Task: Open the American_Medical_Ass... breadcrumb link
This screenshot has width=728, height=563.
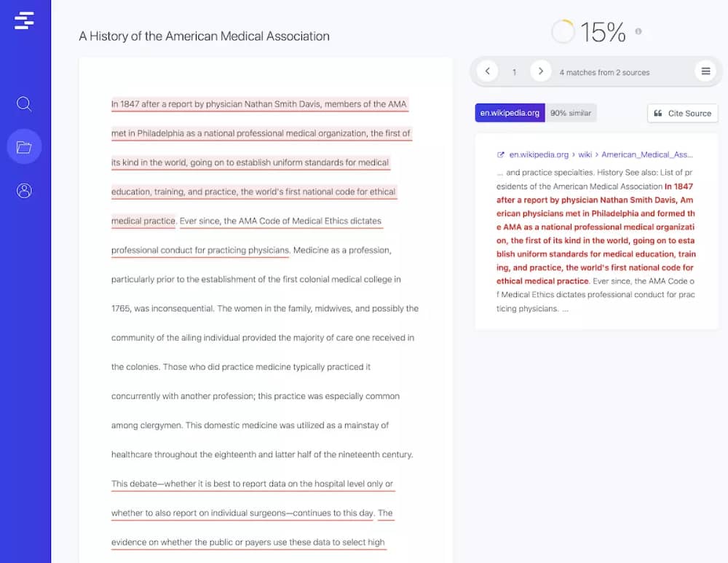Action: (647, 154)
